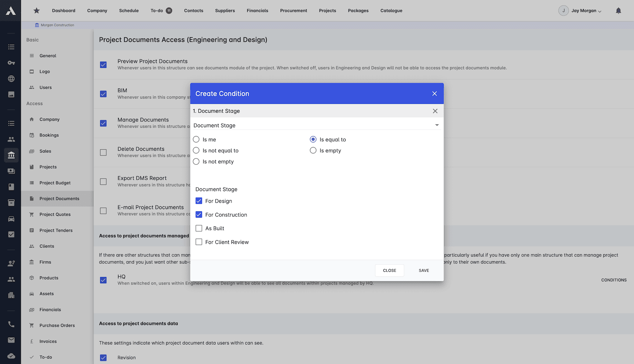Switch to the Procurement section

294,10
